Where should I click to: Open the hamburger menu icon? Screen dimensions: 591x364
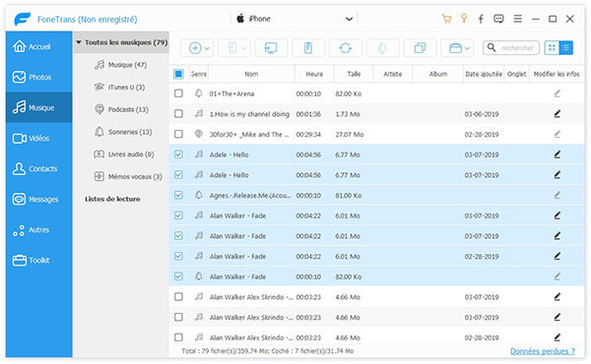tap(517, 19)
